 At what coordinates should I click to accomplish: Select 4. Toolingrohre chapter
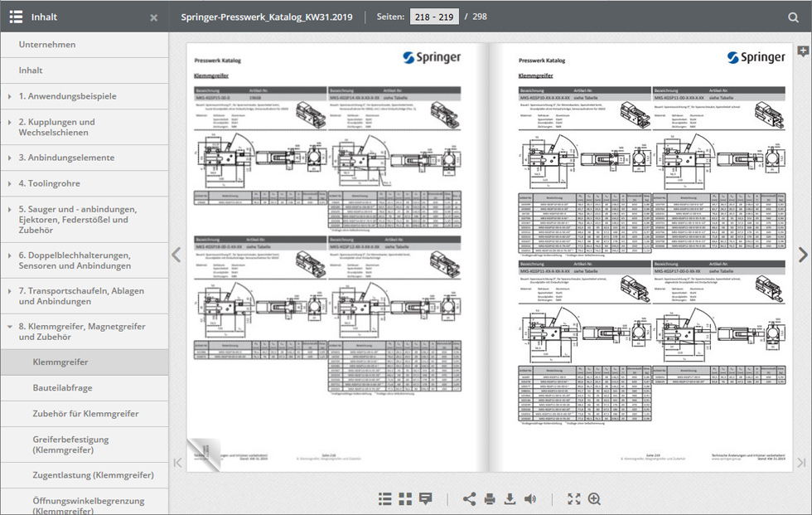click(x=85, y=183)
